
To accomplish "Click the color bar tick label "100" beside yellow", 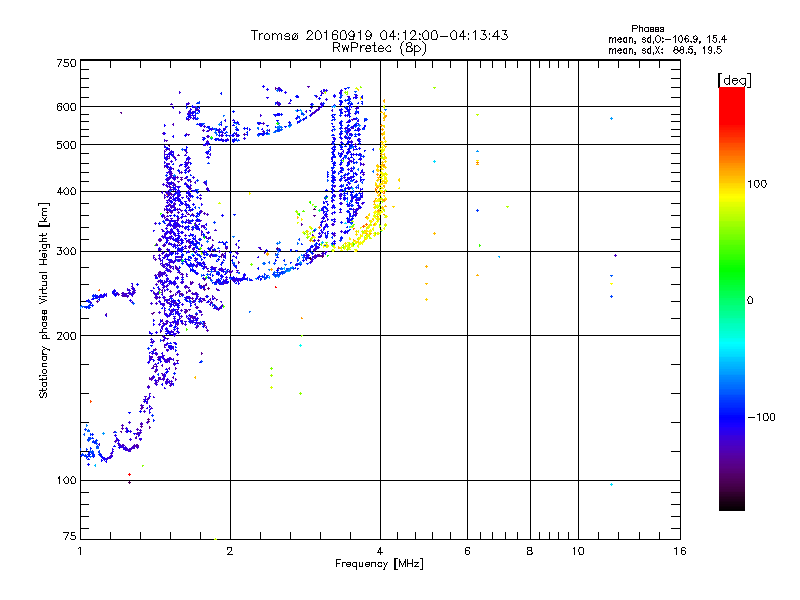I will (757, 184).
